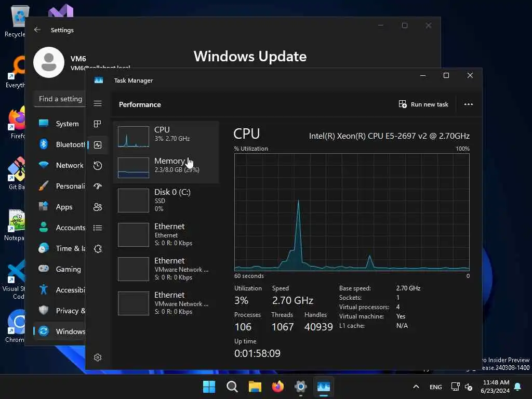Launch Firefox from taskbar
Screen dimensions: 532x399
[277, 387]
